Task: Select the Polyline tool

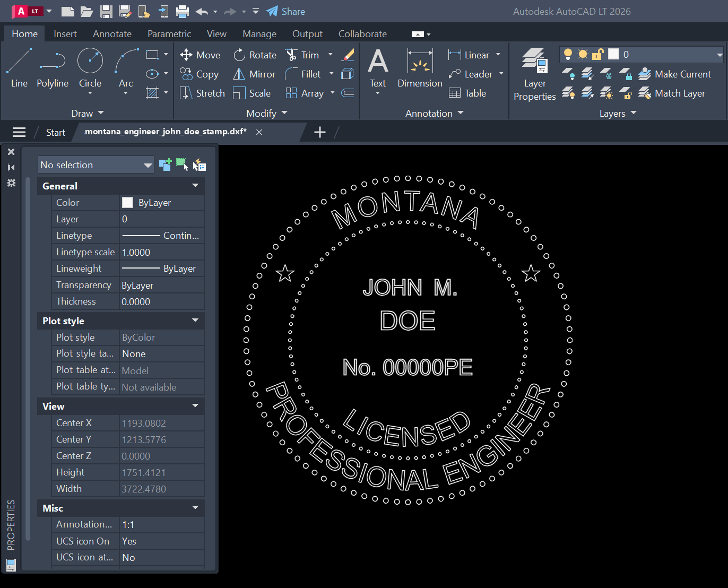Action: pyautogui.click(x=52, y=67)
